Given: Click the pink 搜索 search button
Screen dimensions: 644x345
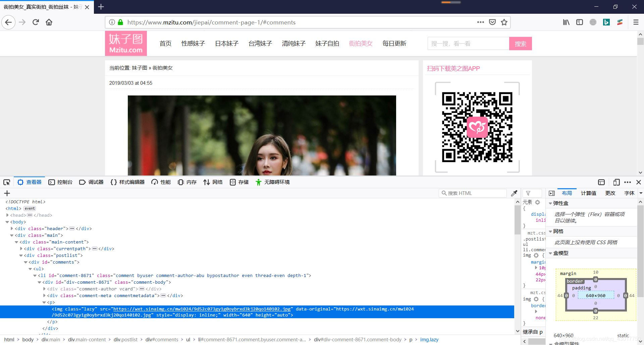Looking at the screenshot, I should [521, 44].
